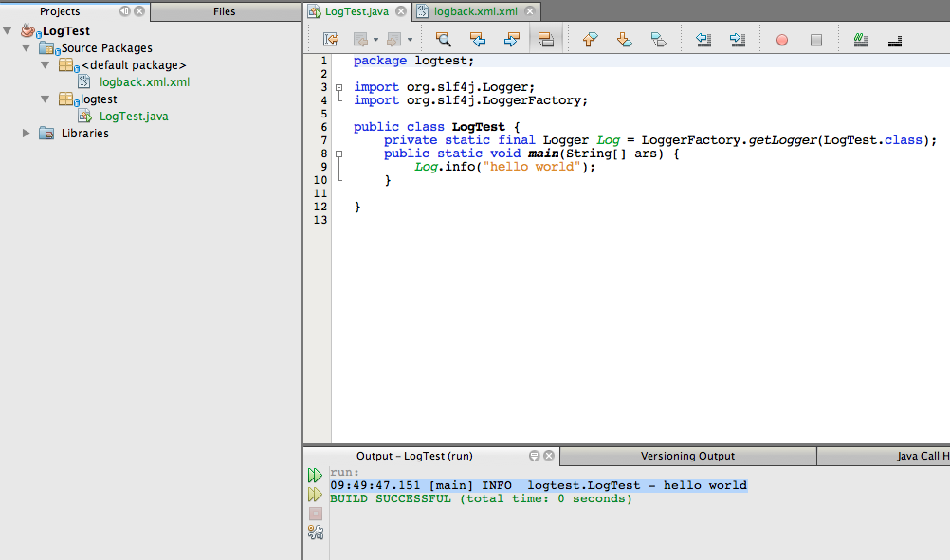Jump to the previous search occurrence

tap(478, 40)
